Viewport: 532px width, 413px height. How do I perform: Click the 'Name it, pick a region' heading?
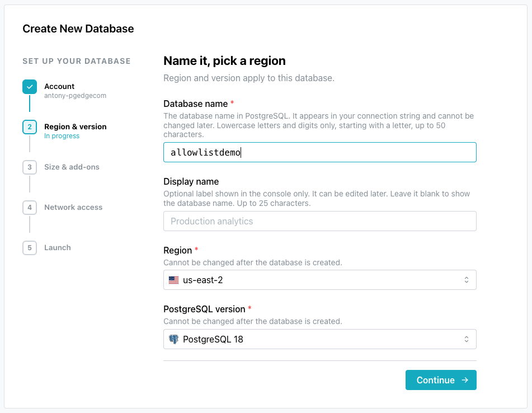click(x=225, y=61)
